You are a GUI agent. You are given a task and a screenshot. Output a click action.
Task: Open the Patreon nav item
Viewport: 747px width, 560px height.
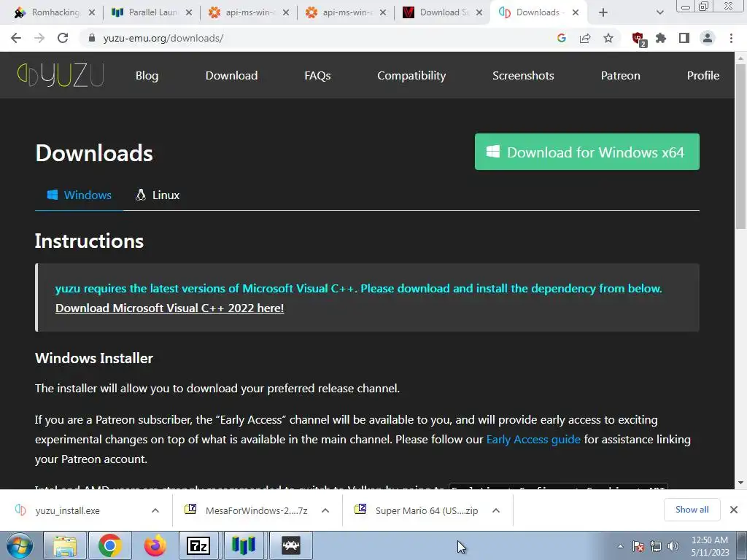(620, 76)
